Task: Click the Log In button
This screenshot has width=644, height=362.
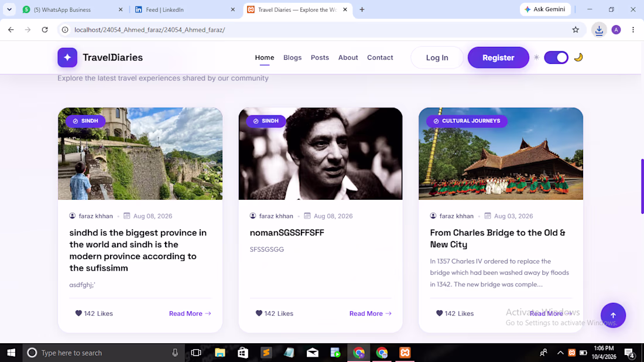Action: point(437,57)
